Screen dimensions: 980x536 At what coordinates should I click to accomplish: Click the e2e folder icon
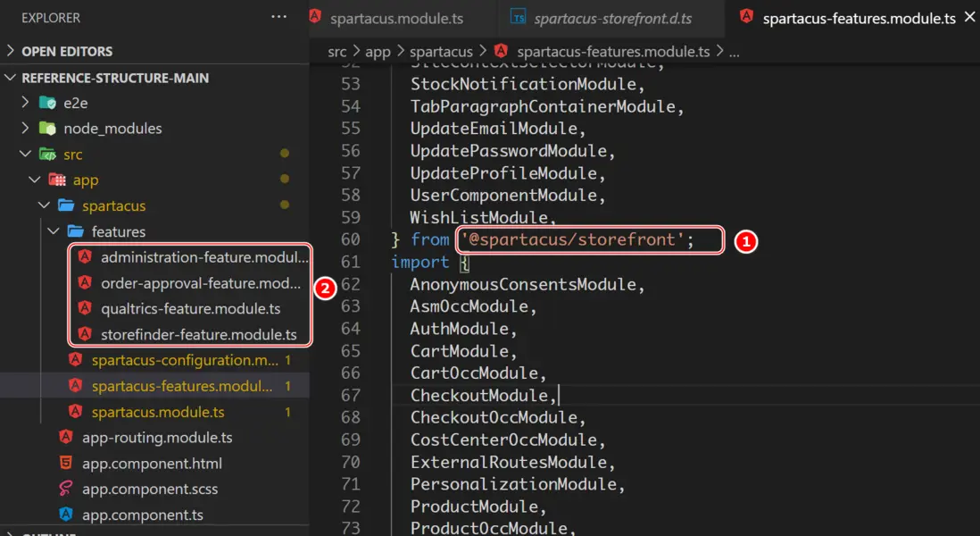coord(47,103)
